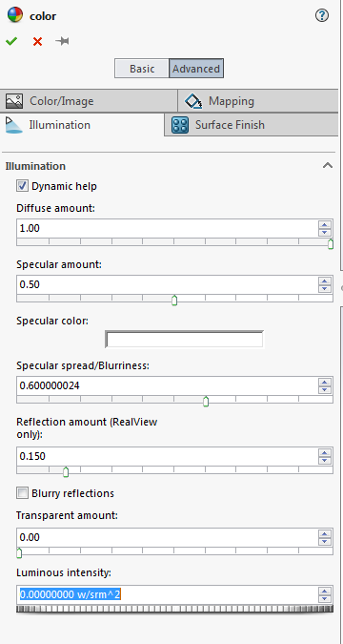Click the Transparent amount input field
The image size is (343, 644).
tap(168, 537)
